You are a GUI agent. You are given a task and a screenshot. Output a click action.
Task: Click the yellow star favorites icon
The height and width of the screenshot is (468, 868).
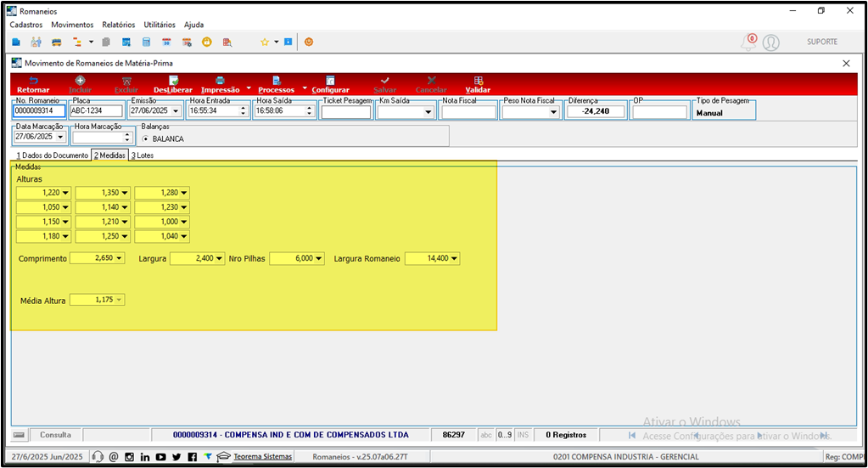coord(265,42)
